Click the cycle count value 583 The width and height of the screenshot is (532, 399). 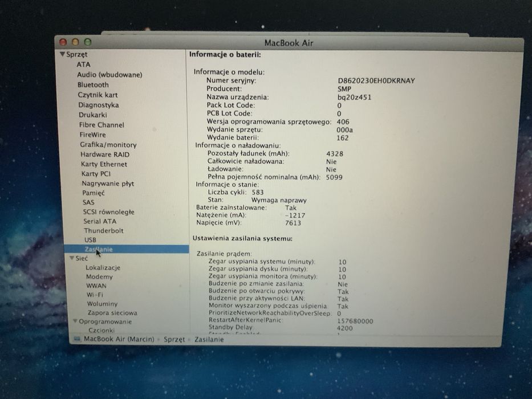[258, 192]
